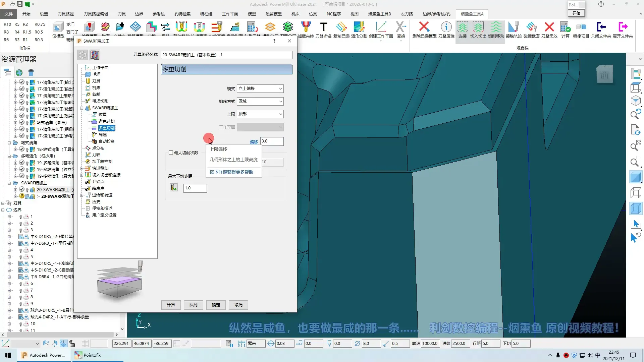Open the 刀具路径编辑 ribbon tab
Image resolution: width=644 pixels, height=362 pixels.
(x=96, y=14)
